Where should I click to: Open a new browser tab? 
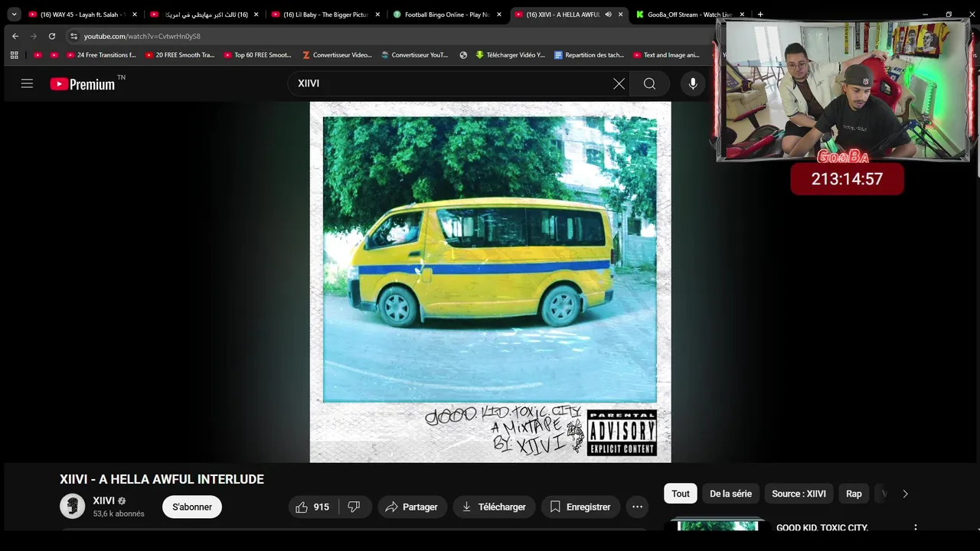click(x=760, y=15)
